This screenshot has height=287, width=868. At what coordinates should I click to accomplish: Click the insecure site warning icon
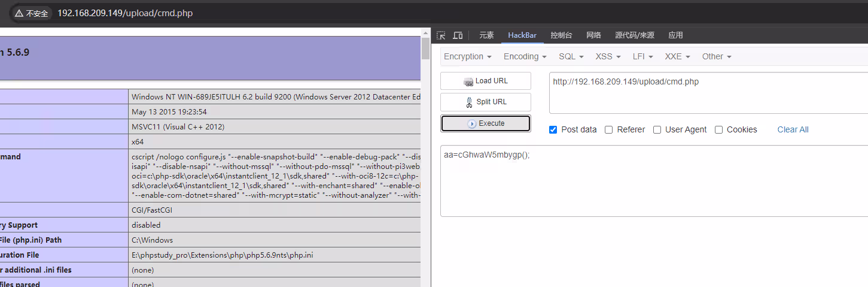[20, 13]
